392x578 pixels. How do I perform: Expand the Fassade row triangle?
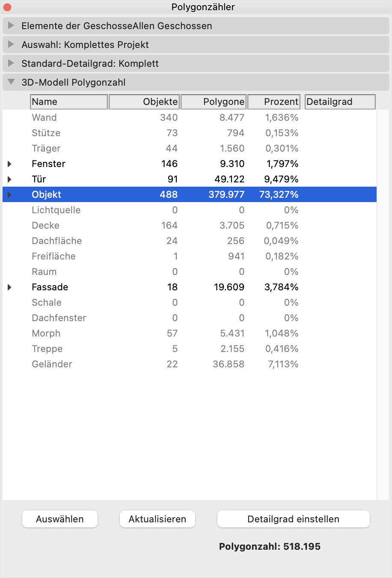coord(9,287)
